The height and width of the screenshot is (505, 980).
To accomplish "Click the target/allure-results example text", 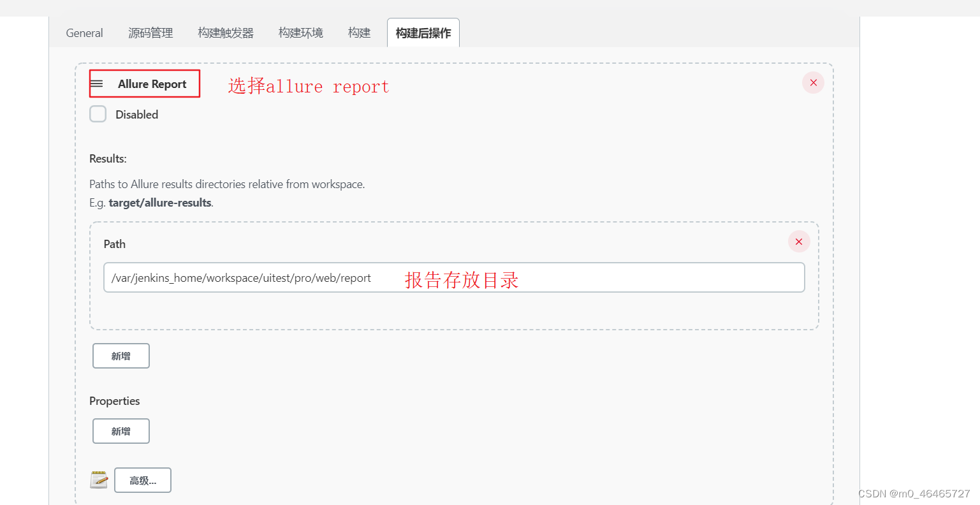I will pos(160,203).
